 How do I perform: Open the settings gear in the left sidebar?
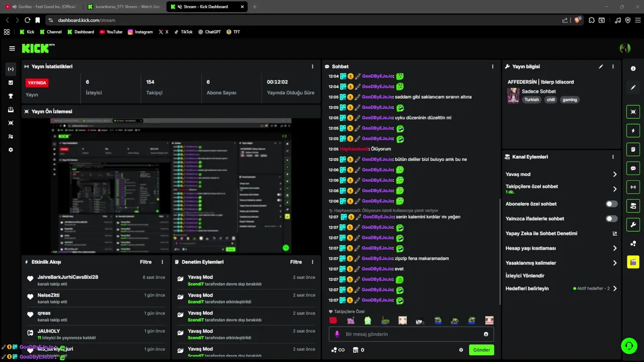[x=11, y=150]
